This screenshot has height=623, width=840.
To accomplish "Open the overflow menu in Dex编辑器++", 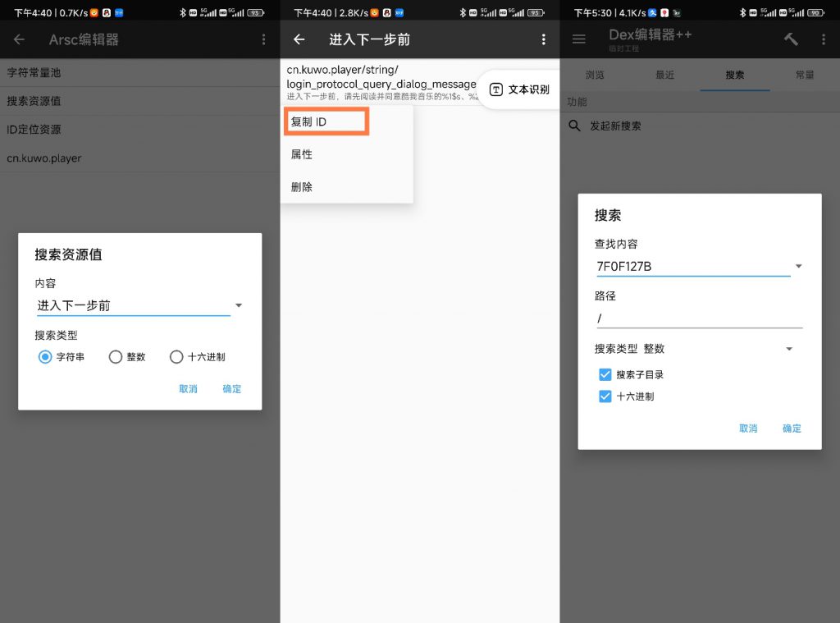I will point(823,39).
